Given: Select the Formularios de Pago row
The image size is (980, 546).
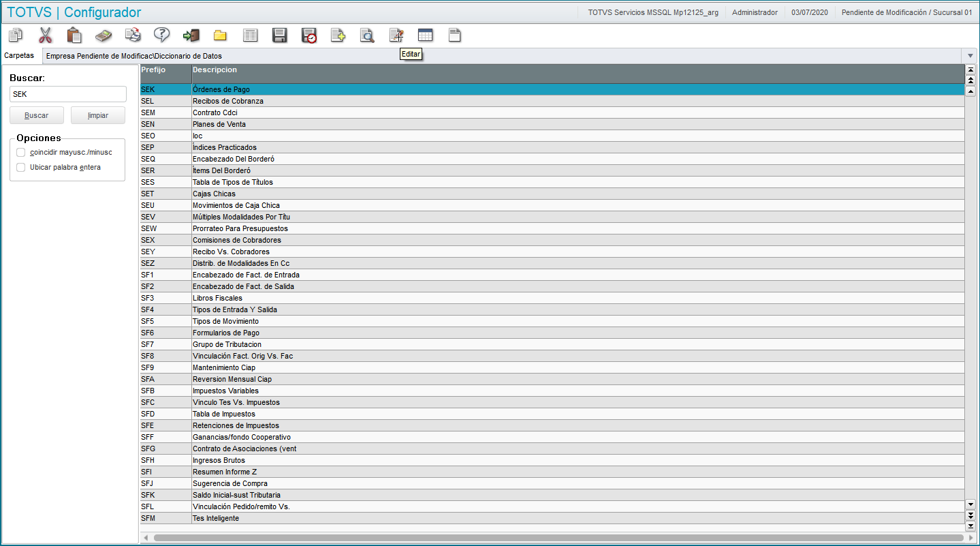Looking at the screenshot, I should pos(552,333).
